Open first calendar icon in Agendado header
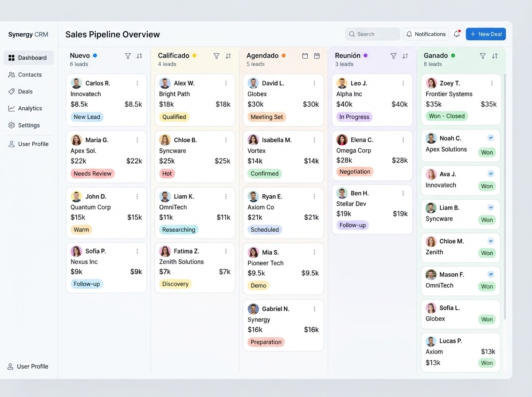Screen dimensions: 532x397 [x=305, y=56]
